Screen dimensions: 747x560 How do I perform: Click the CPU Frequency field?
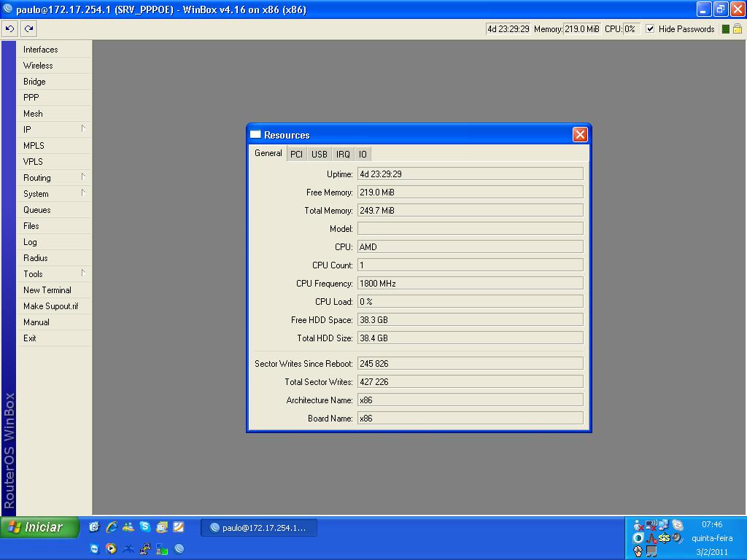click(x=471, y=284)
